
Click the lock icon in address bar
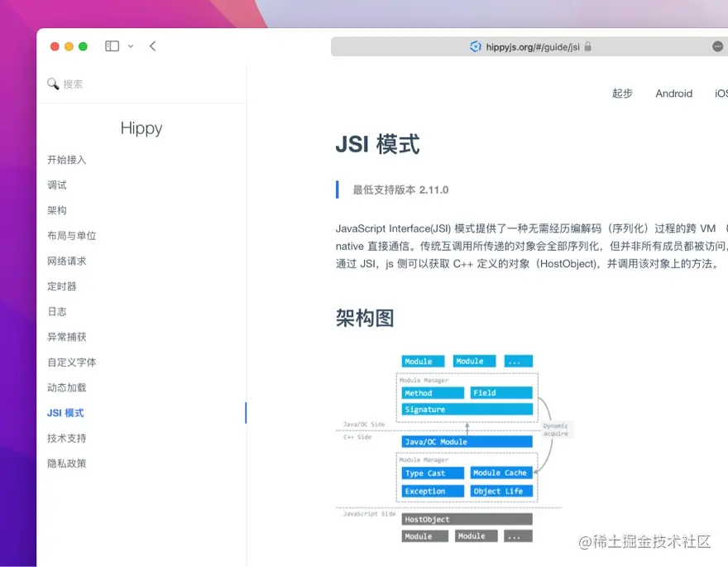point(588,46)
